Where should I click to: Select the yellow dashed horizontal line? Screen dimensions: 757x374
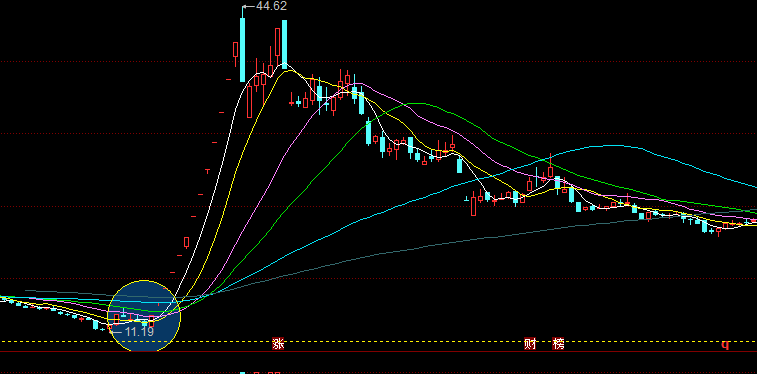378,342
